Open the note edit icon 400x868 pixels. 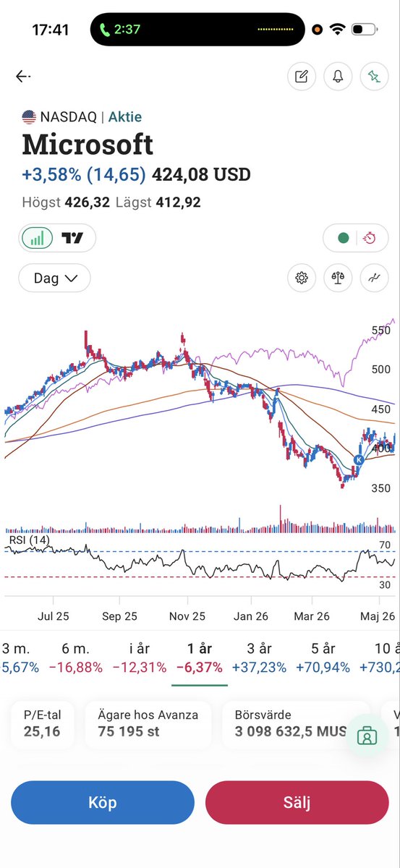point(302,77)
